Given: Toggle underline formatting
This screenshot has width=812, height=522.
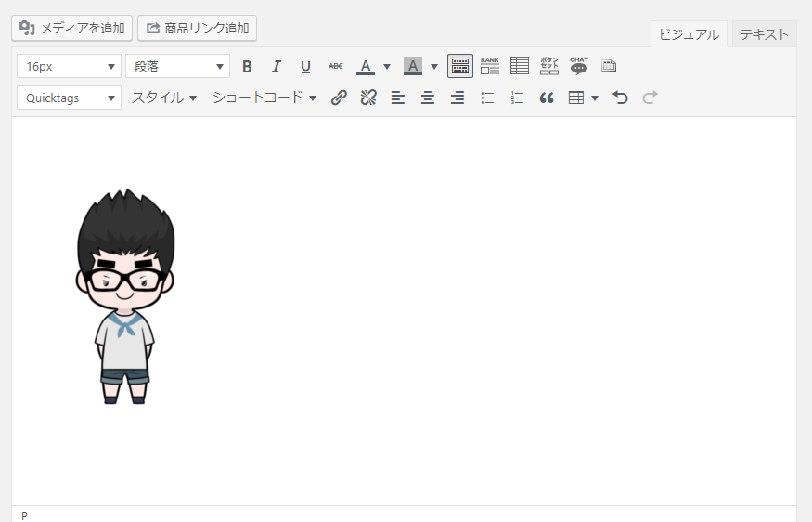Looking at the screenshot, I should pyautogui.click(x=305, y=66).
